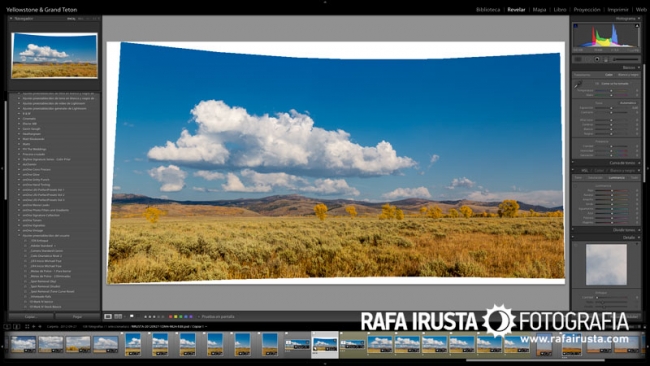The height and width of the screenshot is (366, 650).
Task: Switch off the Dividir tonos panel
Action: [x=573, y=230]
